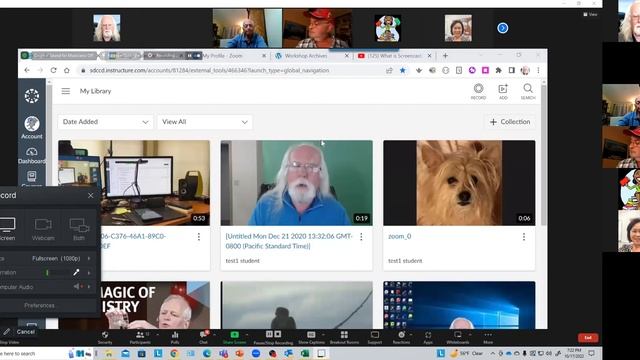Open the Zoom Participants panel

pyautogui.click(x=140, y=338)
